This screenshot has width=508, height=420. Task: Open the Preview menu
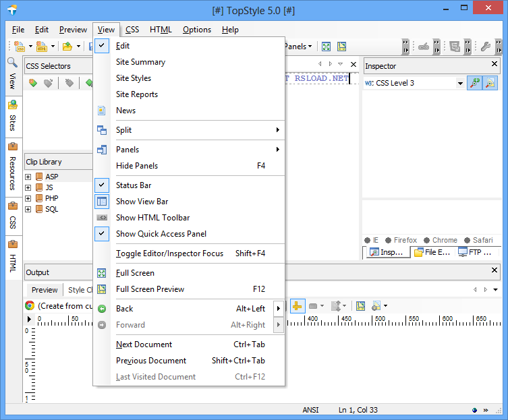73,30
